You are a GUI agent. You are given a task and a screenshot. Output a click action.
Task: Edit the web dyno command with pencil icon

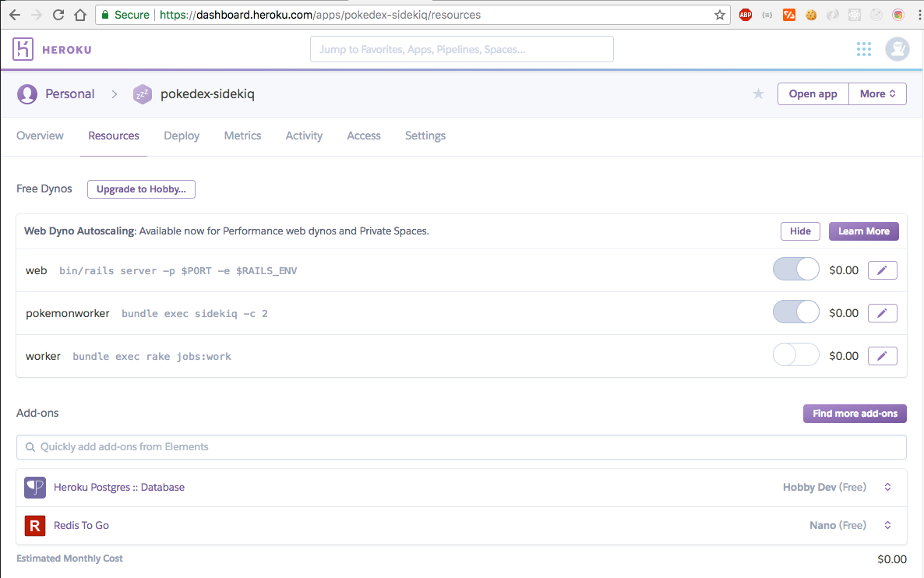point(882,270)
